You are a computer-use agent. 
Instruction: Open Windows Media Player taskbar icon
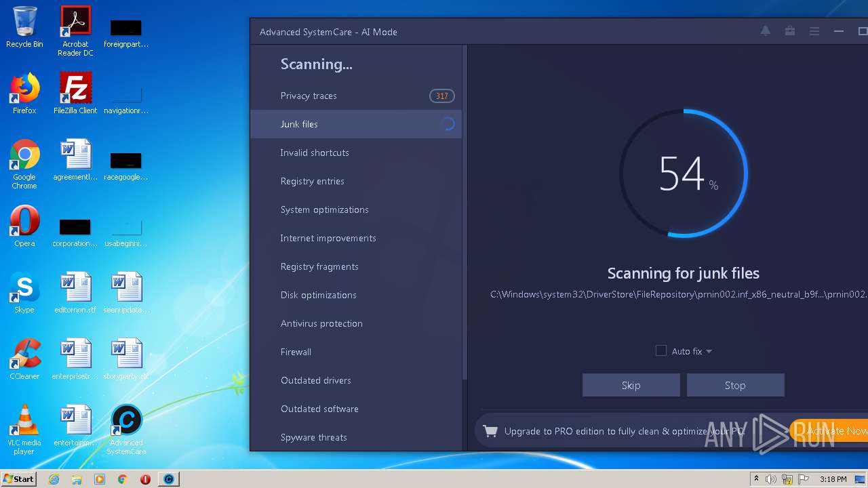[x=100, y=479]
